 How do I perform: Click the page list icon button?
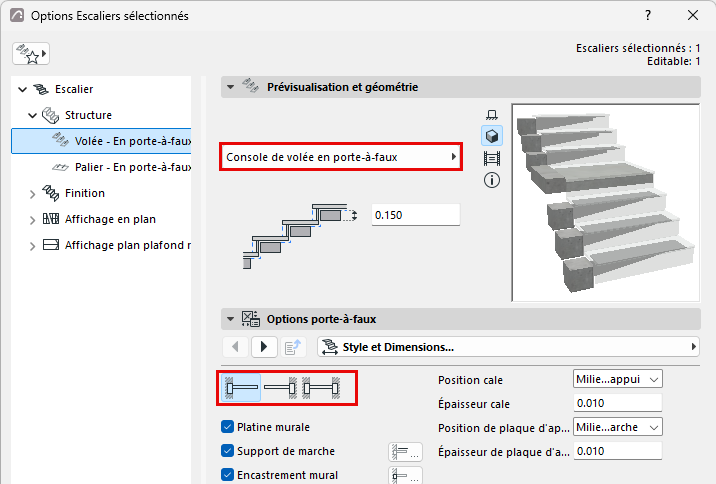click(293, 347)
